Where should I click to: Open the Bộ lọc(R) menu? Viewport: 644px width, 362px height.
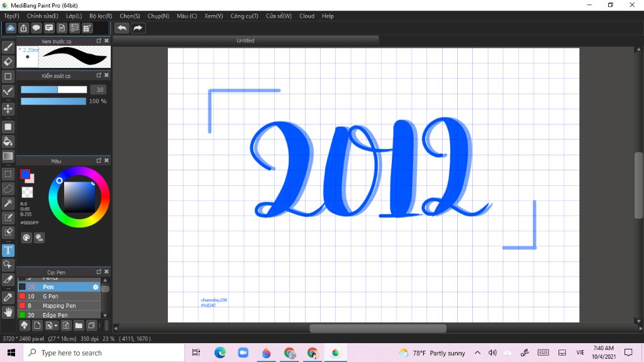(x=101, y=16)
